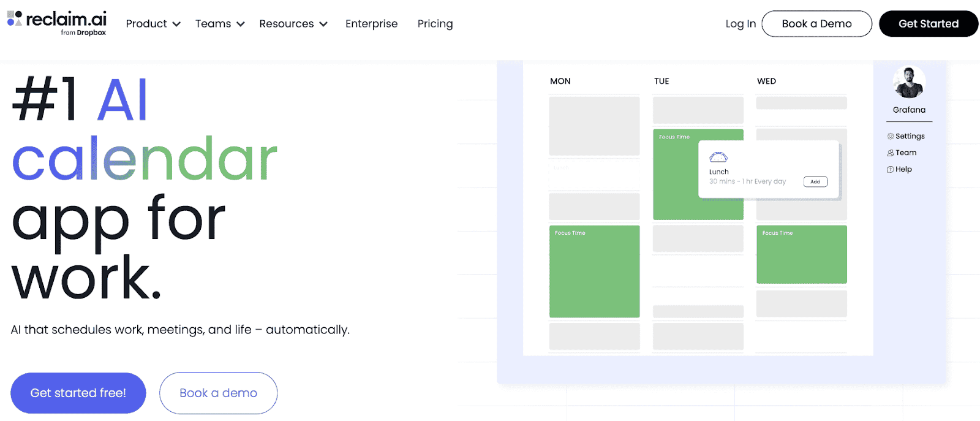Click the WED column header

click(x=766, y=81)
